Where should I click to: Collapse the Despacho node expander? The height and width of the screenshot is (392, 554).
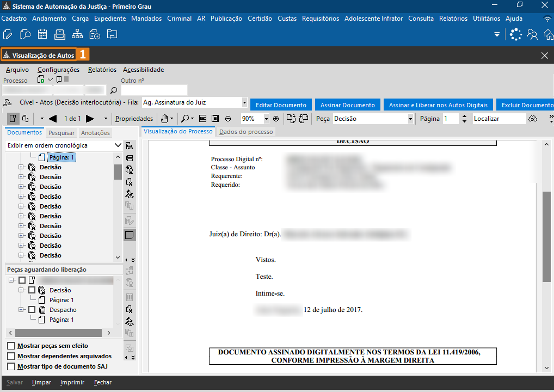22,310
